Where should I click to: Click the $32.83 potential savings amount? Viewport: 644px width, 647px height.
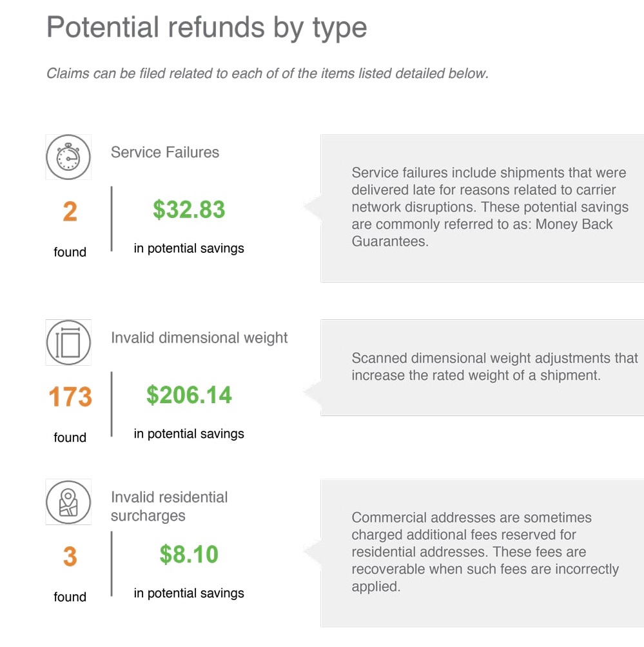[x=189, y=209]
